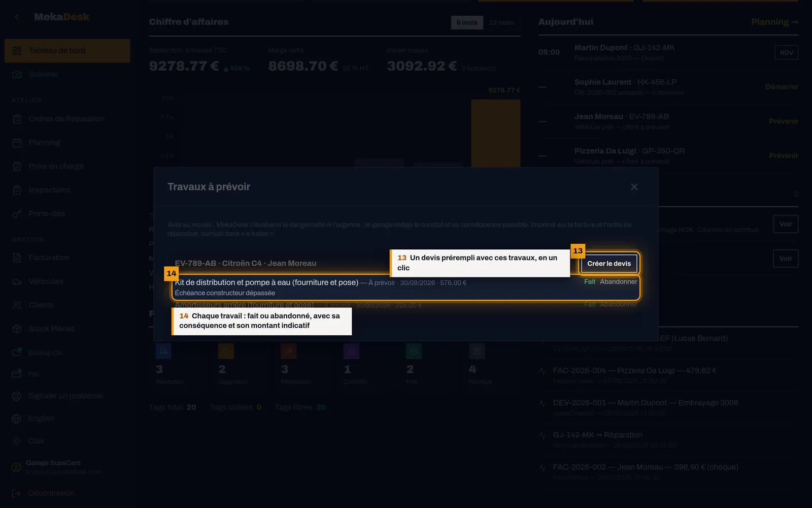Toggle the Clair light theme
Viewport: 812px width, 508px height.
click(36, 441)
